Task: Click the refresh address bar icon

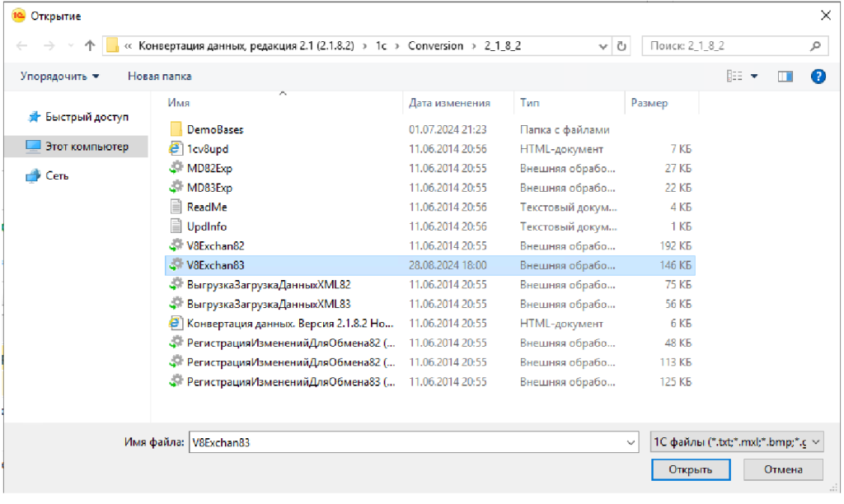Action: 622,46
